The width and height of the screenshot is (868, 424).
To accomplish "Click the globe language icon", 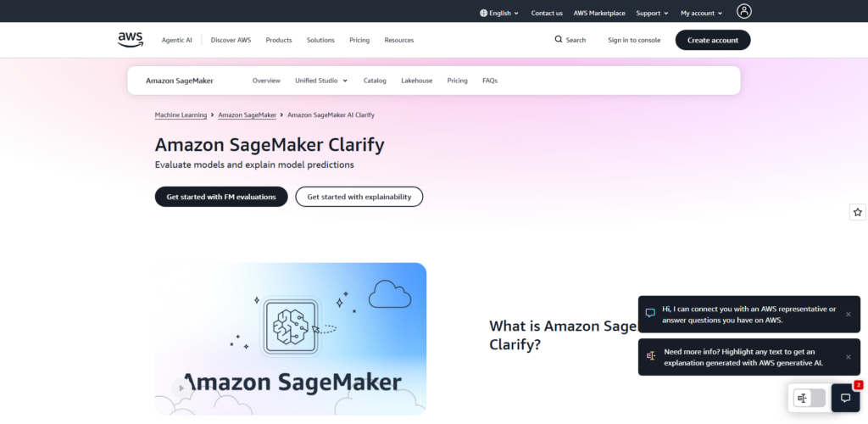I will pyautogui.click(x=483, y=13).
